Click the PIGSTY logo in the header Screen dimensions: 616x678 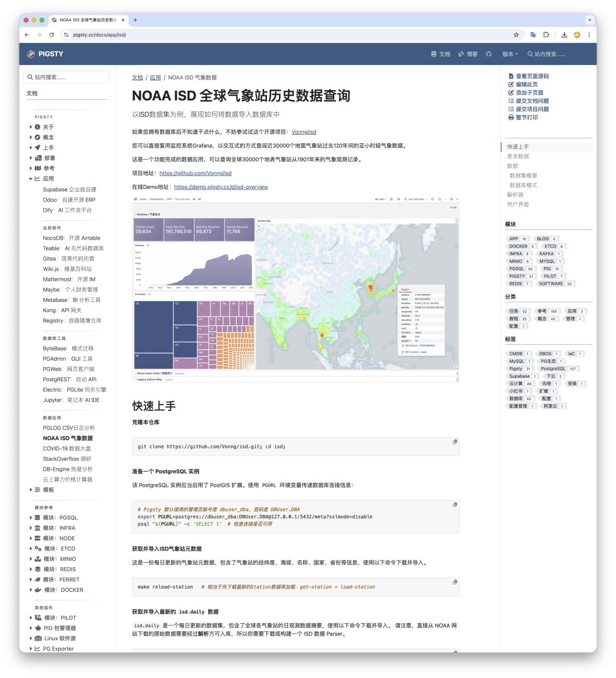pos(45,54)
